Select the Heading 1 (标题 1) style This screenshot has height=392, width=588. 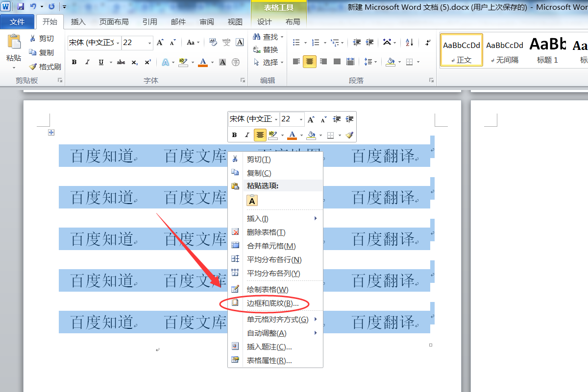click(547, 50)
